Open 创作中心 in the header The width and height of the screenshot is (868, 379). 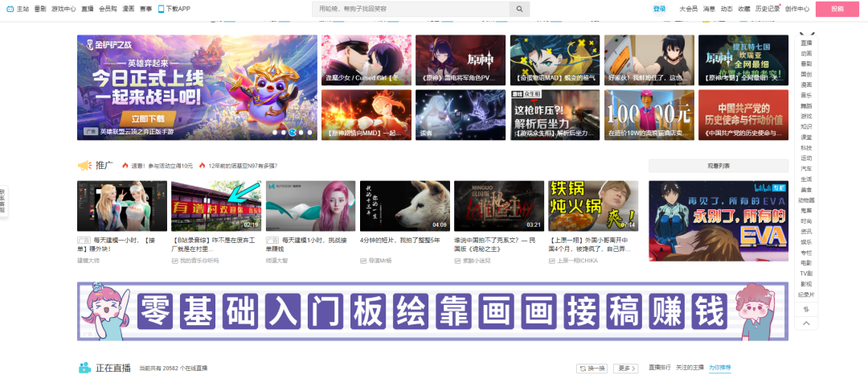coord(797,9)
